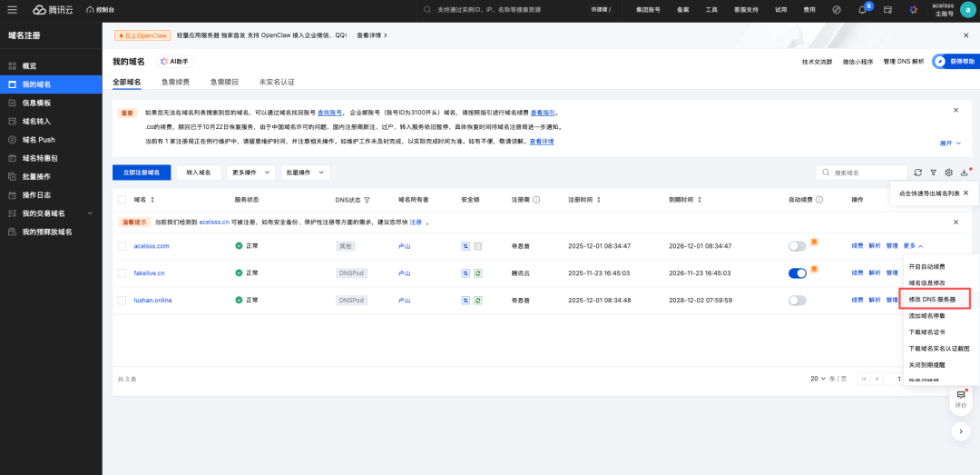Choose 域名信息修改 from menu
980x475 pixels.
click(x=926, y=282)
